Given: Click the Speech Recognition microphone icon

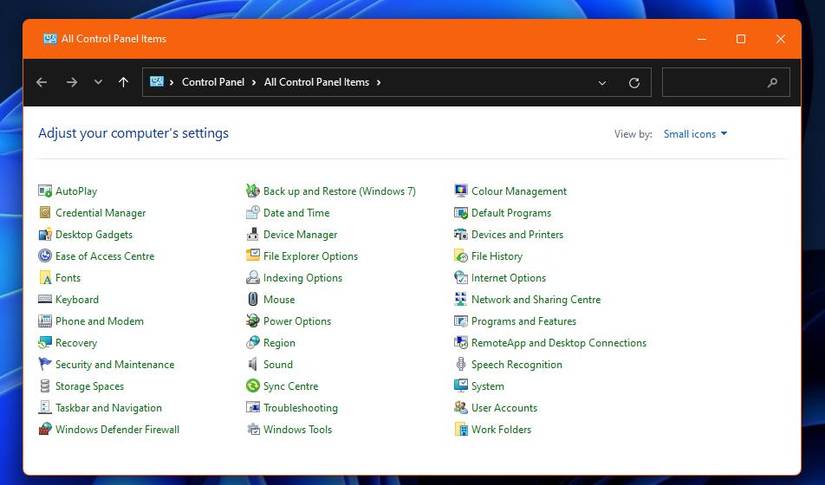Looking at the screenshot, I should pyautogui.click(x=461, y=364).
